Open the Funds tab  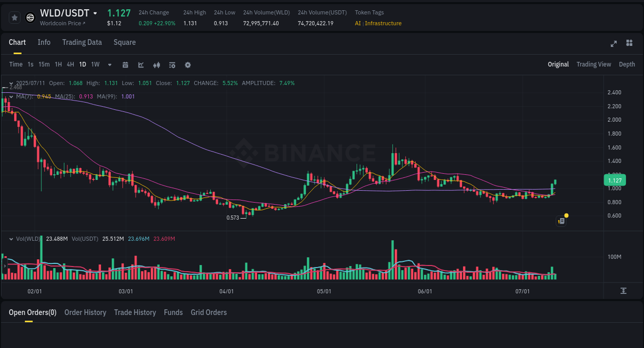point(173,312)
